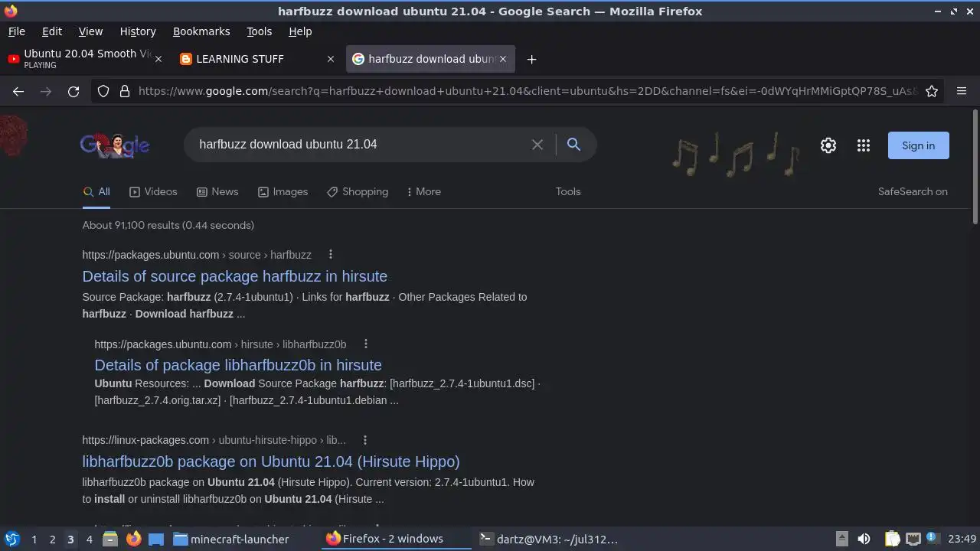
Task: Open the Edit menu
Action: (x=52, y=31)
